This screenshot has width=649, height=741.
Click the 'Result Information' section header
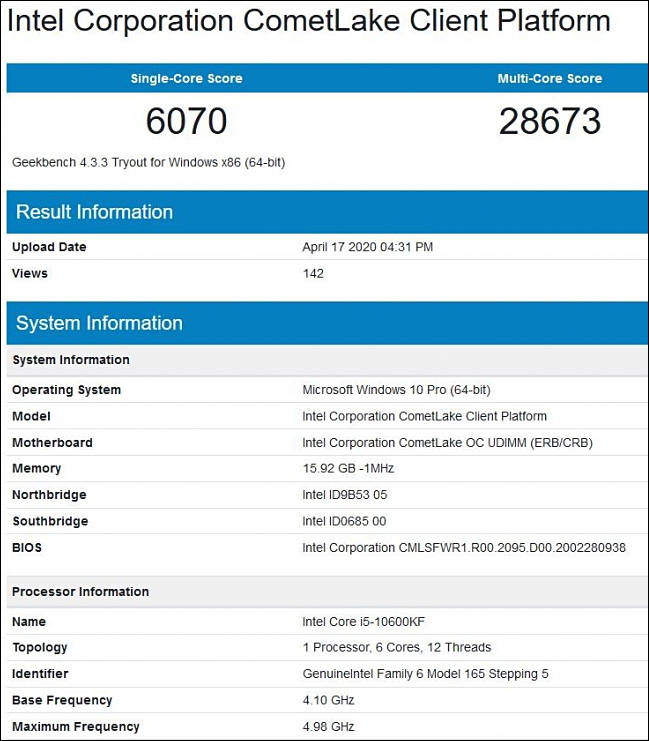click(x=327, y=212)
